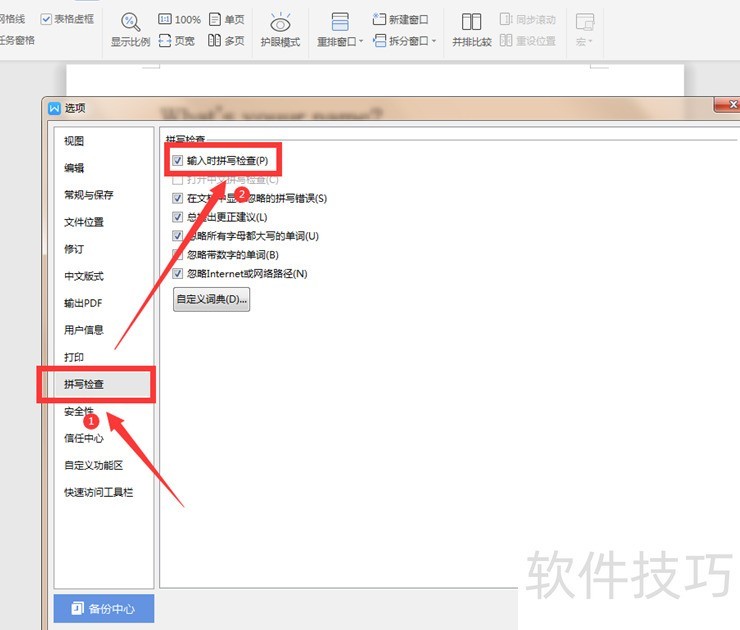Toggle the 表格虚框 checkbox

click(x=46, y=19)
